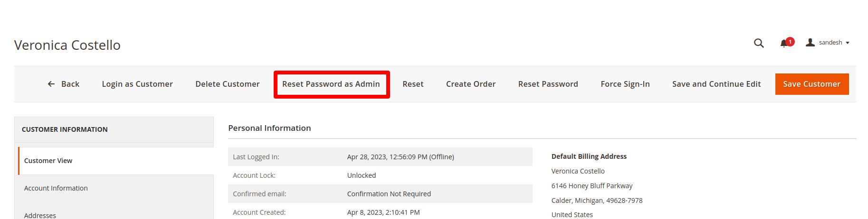The height and width of the screenshot is (219, 868).
Task: Click the plain Reset button
Action: pos(413,84)
